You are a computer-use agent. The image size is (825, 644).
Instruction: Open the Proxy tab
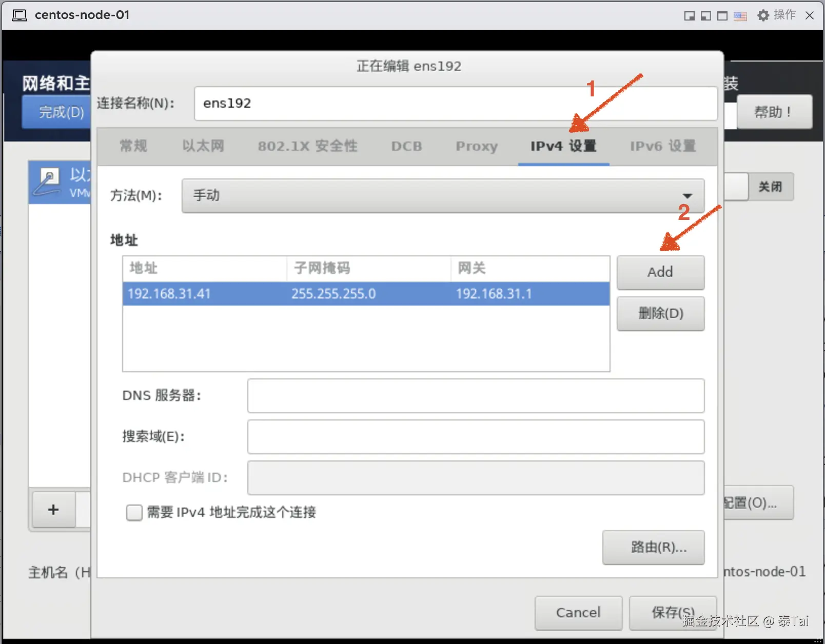tap(477, 146)
